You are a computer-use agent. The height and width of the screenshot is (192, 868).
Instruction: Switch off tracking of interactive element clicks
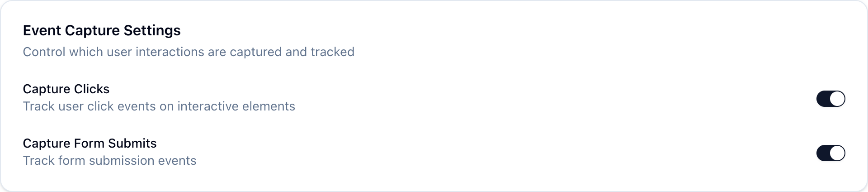pyautogui.click(x=830, y=99)
